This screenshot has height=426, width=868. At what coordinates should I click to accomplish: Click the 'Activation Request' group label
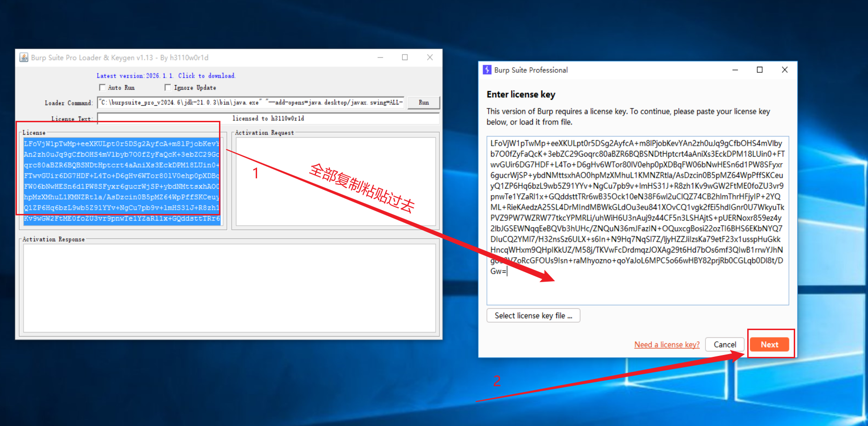click(x=265, y=133)
